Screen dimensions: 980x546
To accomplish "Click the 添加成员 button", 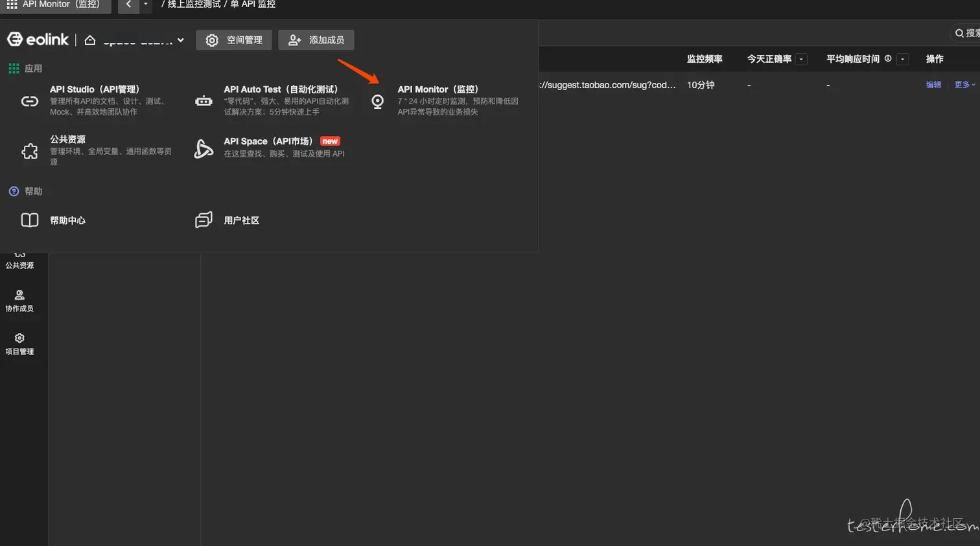I will tap(316, 40).
